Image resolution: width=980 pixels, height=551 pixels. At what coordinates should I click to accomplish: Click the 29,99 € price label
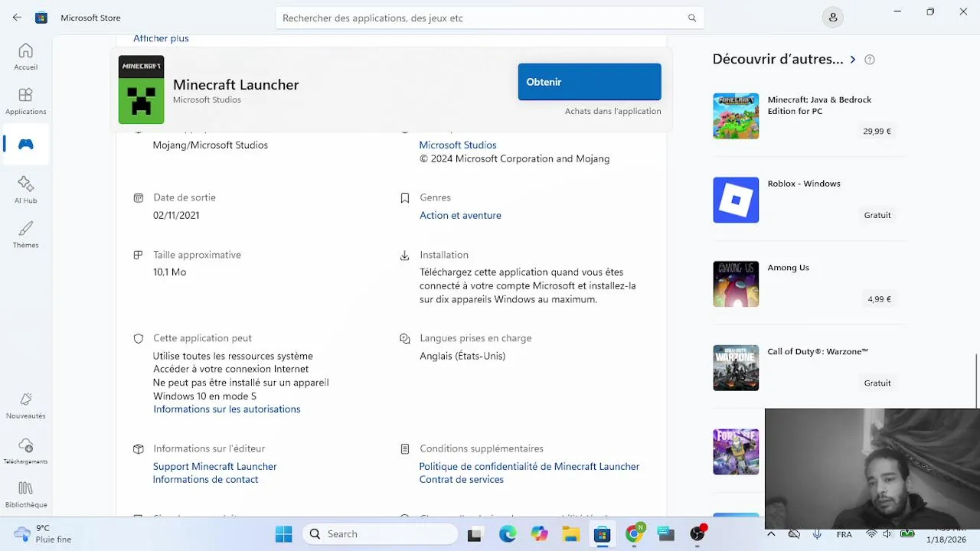pos(877,131)
